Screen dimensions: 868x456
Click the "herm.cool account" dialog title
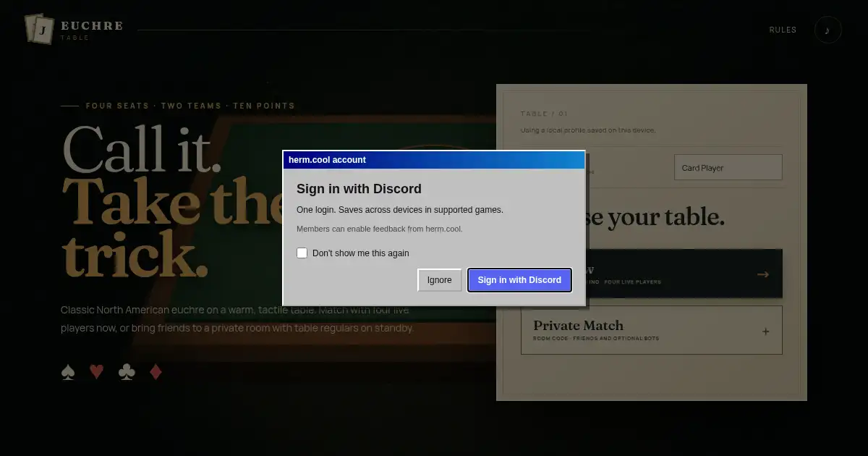click(327, 160)
